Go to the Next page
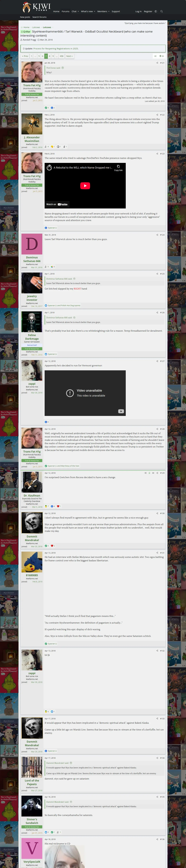Image resolution: width=186 pixels, height=868 pixels. tap(69, 56)
